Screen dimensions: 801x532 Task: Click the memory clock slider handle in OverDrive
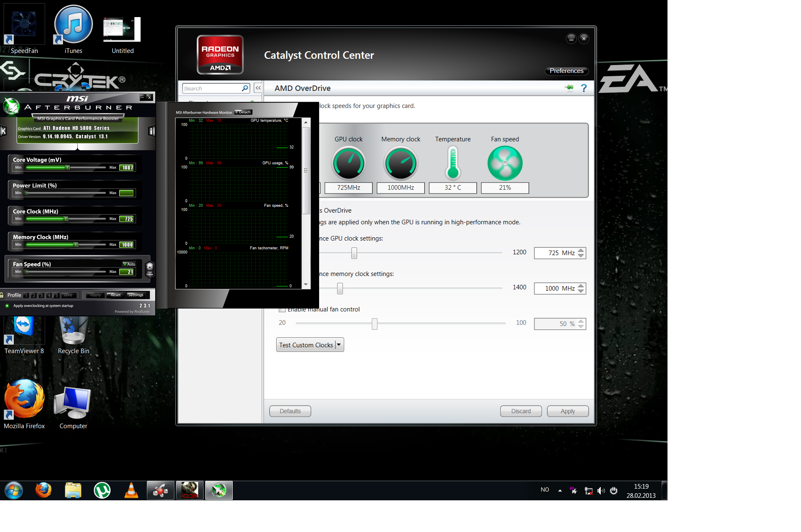[x=340, y=288]
